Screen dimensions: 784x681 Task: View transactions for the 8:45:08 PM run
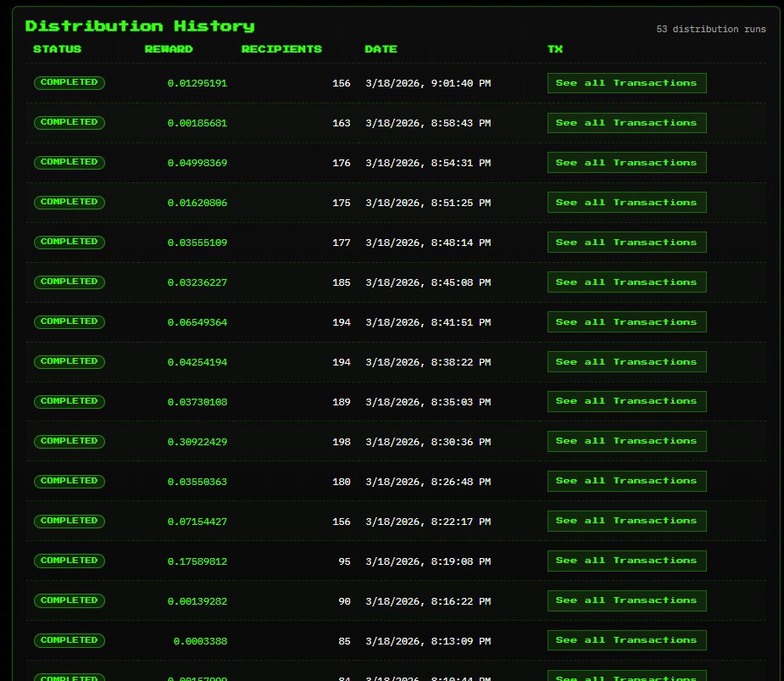click(626, 282)
